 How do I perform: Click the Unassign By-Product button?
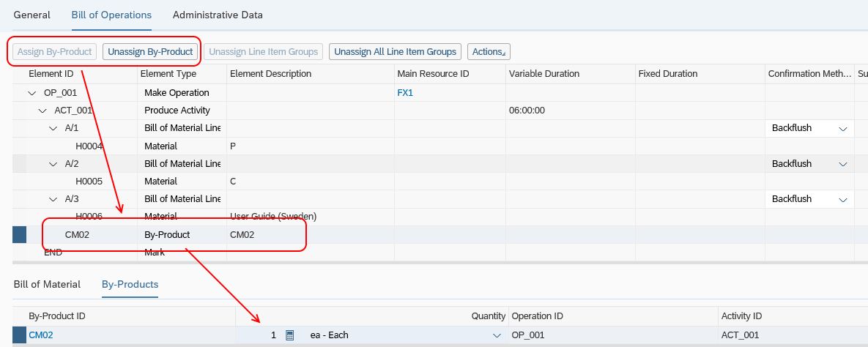[150, 51]
